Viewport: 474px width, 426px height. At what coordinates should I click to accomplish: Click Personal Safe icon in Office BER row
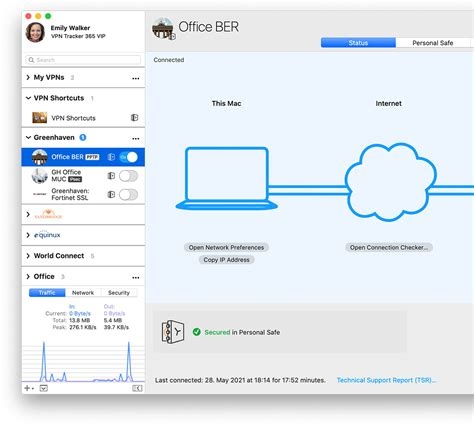coord(111,157)
